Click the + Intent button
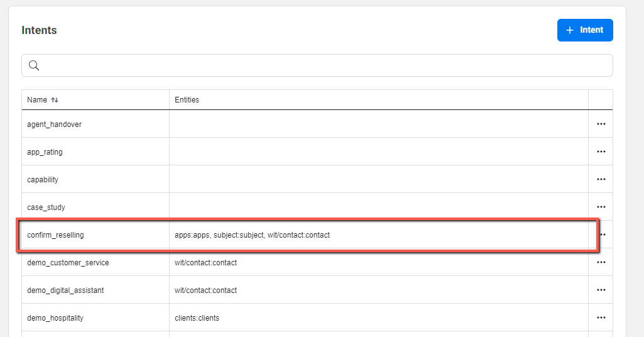Screen dimensions: 644x337 point(585,30)
